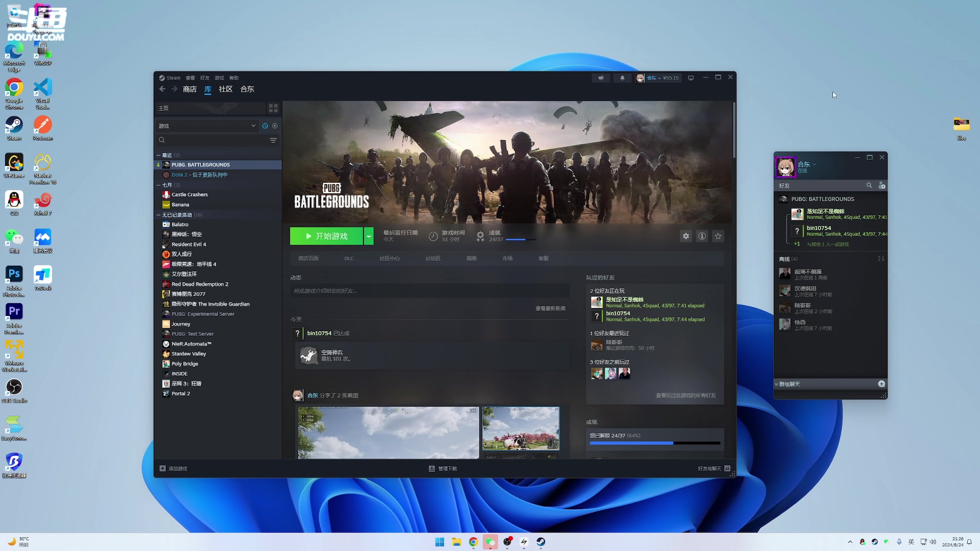Screen dimensions: 980x551
Task: Go to the 社区 tab
Action: click(226, 89)
